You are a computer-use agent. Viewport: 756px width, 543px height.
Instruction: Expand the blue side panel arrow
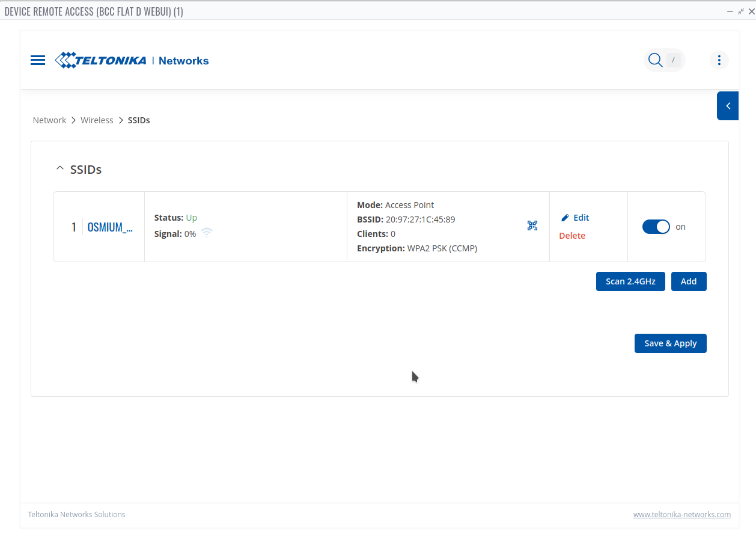coord(728,106)
